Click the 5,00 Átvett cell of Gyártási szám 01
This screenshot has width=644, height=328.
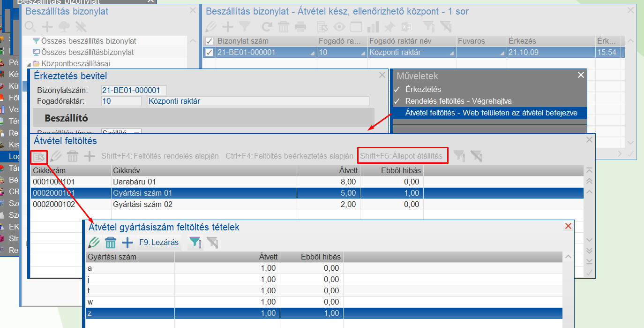[x=329, y=193]
